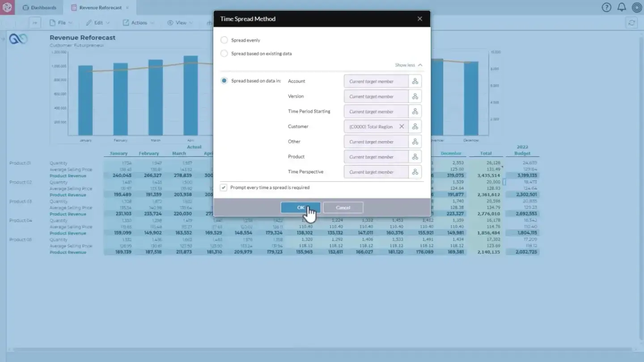Open the Edit menu
This screenshot has width=644, height=362.
point(97,22)
